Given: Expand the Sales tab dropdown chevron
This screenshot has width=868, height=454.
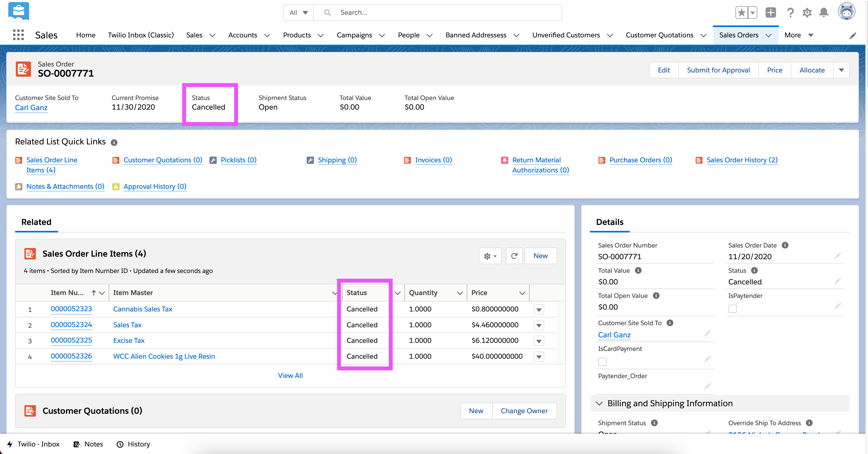Looking at the screenshot, I should 212,35.
